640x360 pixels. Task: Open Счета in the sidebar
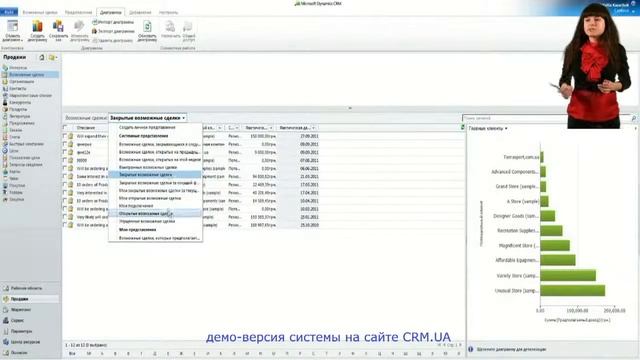coord(15,137)
